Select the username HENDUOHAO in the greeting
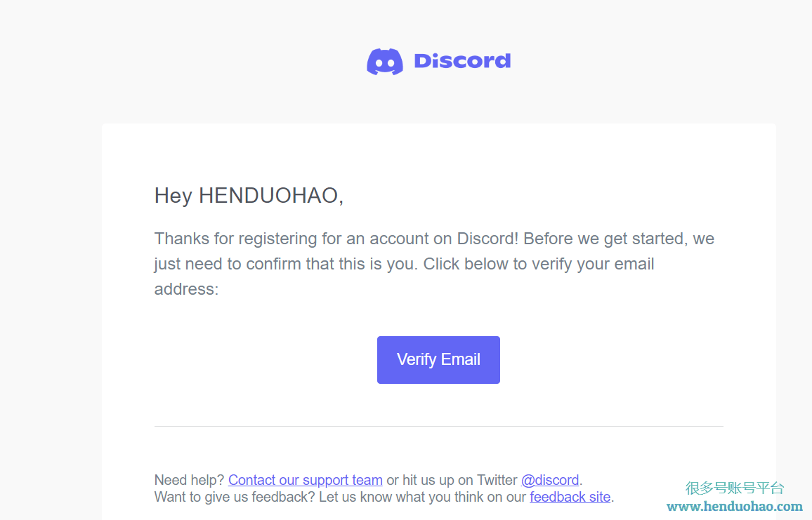 tap(268, 196)
